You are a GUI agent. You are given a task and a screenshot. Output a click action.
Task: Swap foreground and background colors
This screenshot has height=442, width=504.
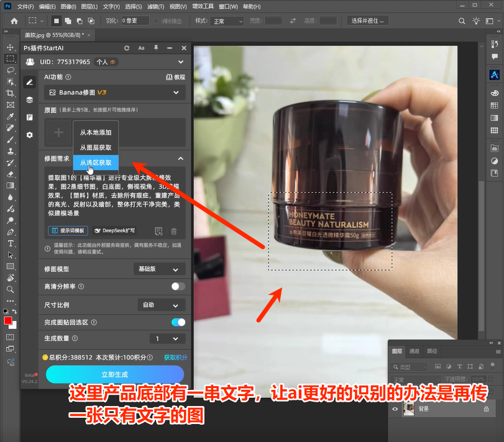[14, 312]
